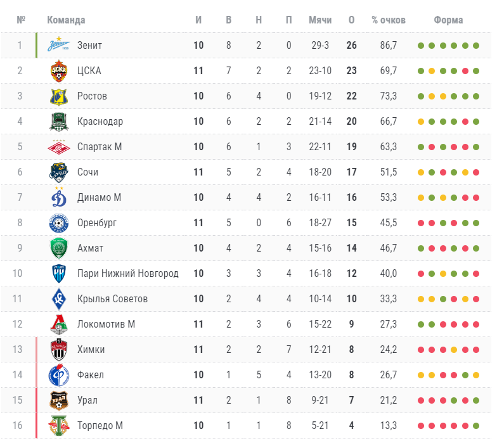
Task: Click the Dinamo M club crest
Action: [x=59, y=197]
